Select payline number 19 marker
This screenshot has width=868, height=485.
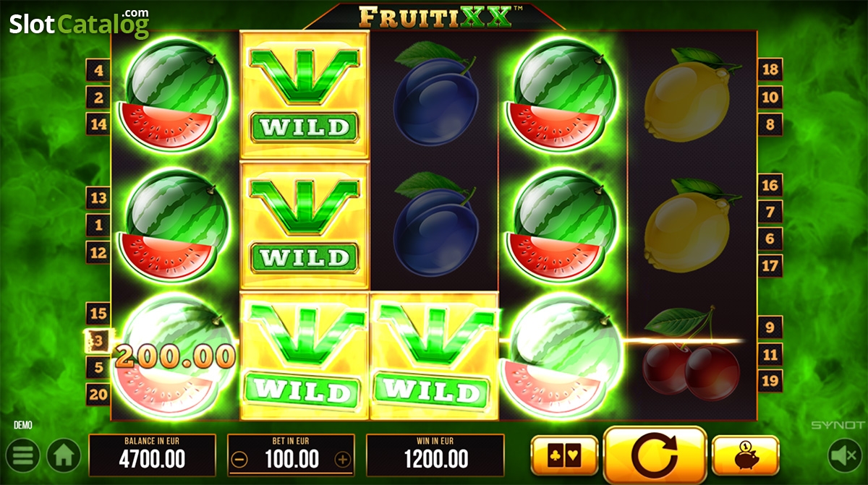coord(770,381)
